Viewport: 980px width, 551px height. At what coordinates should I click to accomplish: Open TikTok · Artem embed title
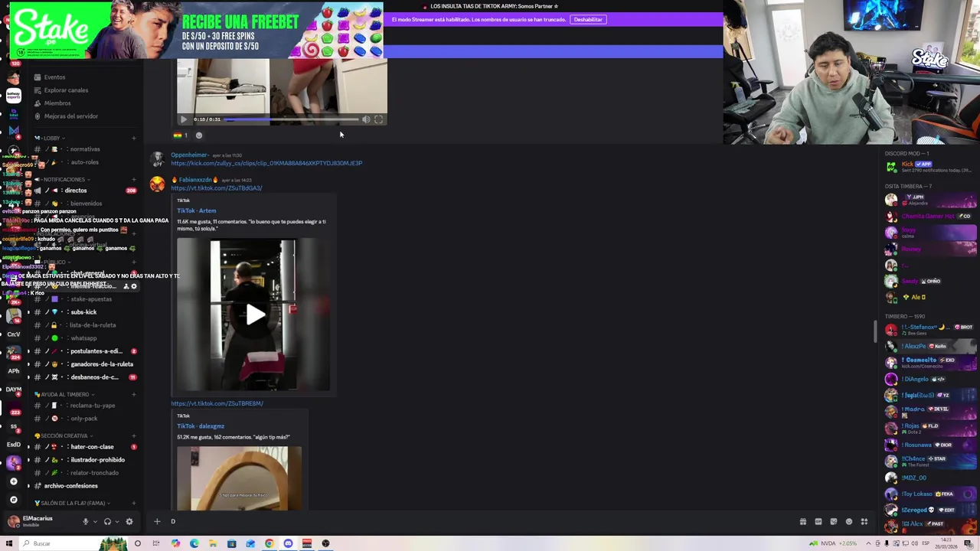click(x=197, y=210)
